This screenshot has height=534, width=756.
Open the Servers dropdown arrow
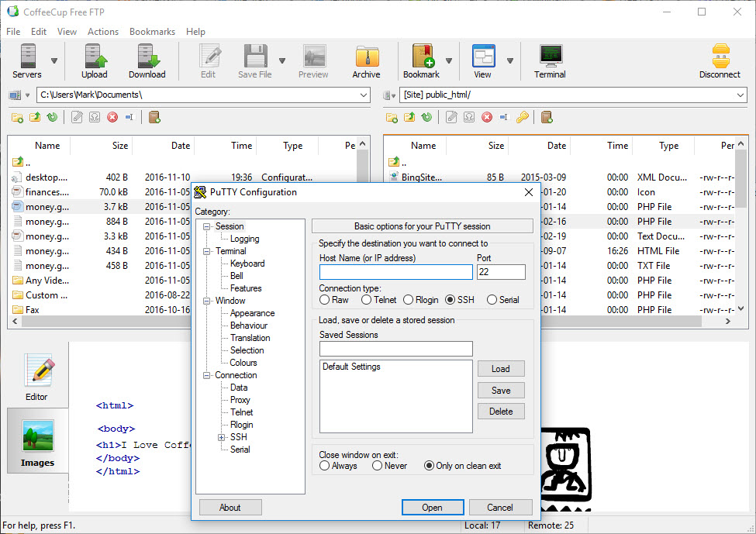click(54, 60)
